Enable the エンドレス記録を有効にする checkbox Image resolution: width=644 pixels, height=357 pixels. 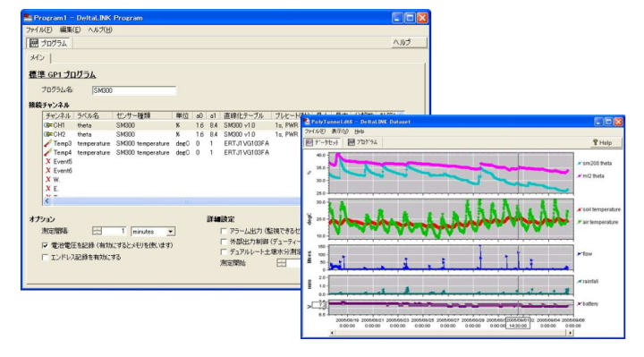click(x=46, y=257)
